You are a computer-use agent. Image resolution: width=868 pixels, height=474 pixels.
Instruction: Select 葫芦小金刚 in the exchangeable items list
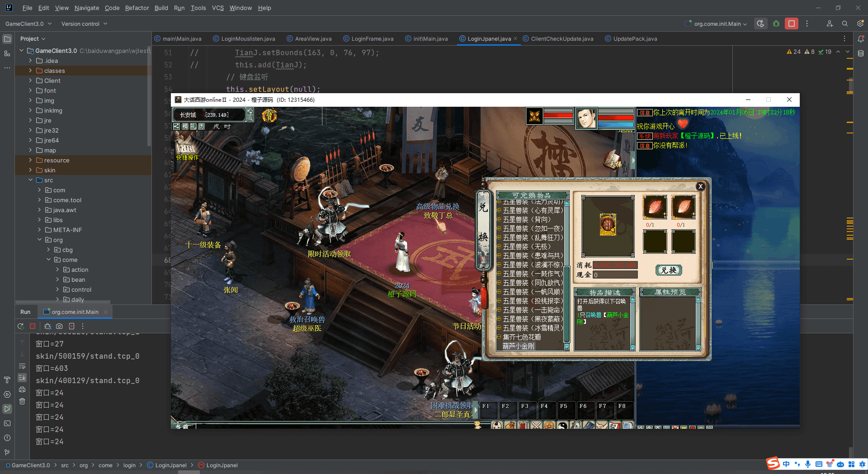click(x=518, y=346)
